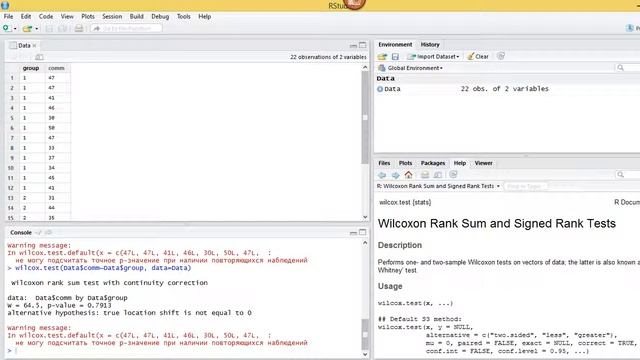This screenshot has width=640, height=360.
Task: Expand the Data object with the blue icon
Action: [x=380, y=89]
